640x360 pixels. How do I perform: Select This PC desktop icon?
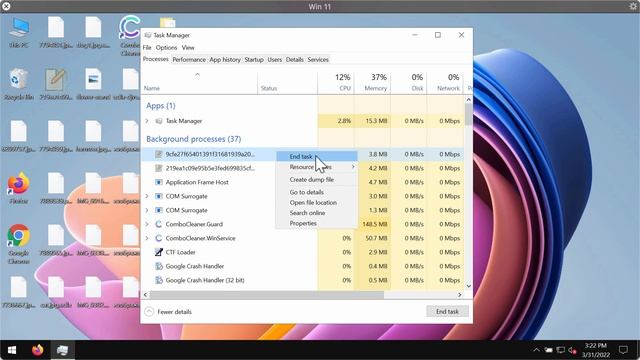coord(19,33)
